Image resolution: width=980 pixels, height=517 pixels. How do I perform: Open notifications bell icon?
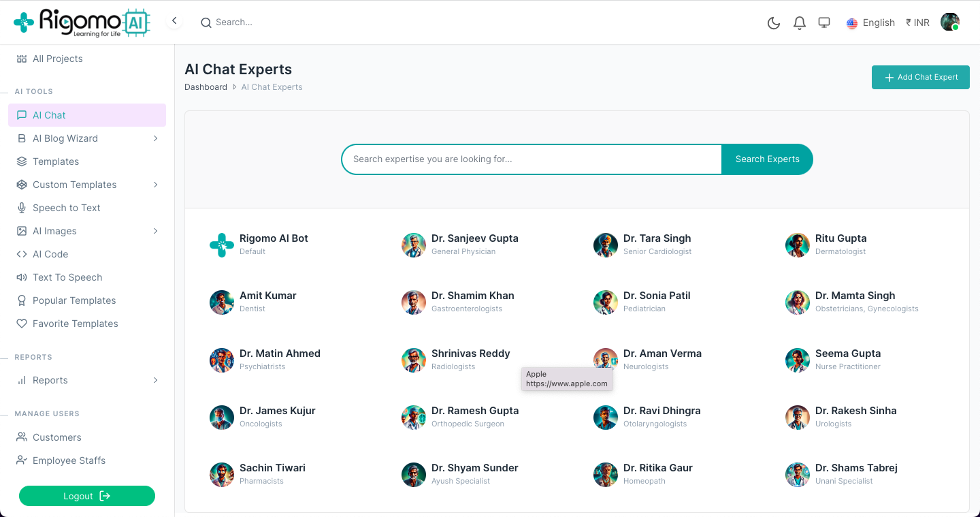[800, 23]
